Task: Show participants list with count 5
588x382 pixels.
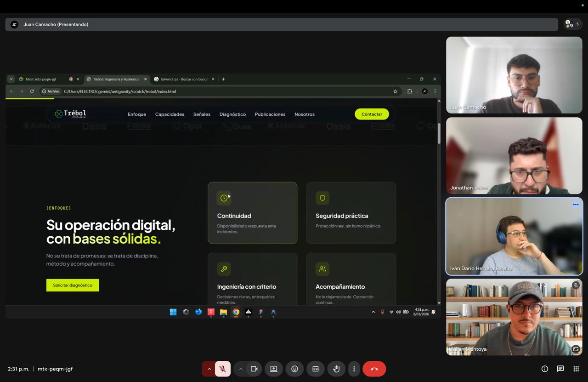Action: (x=572, y=24)
